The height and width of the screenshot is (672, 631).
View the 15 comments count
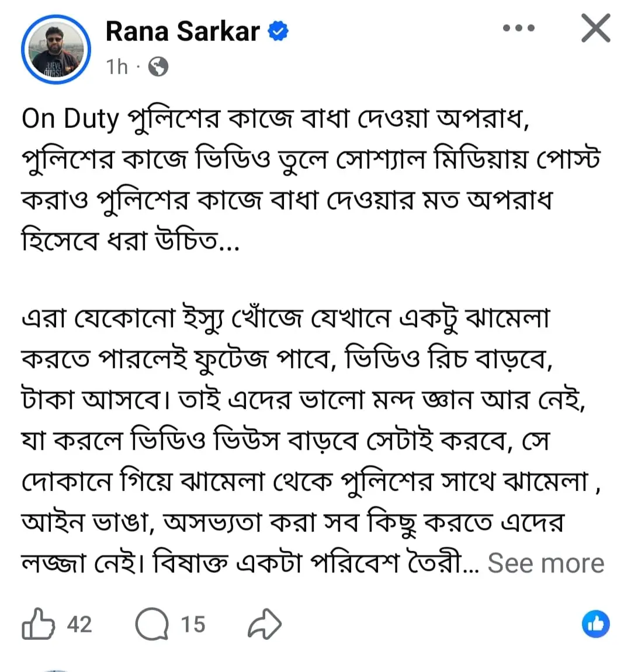(x=193, y=624)
